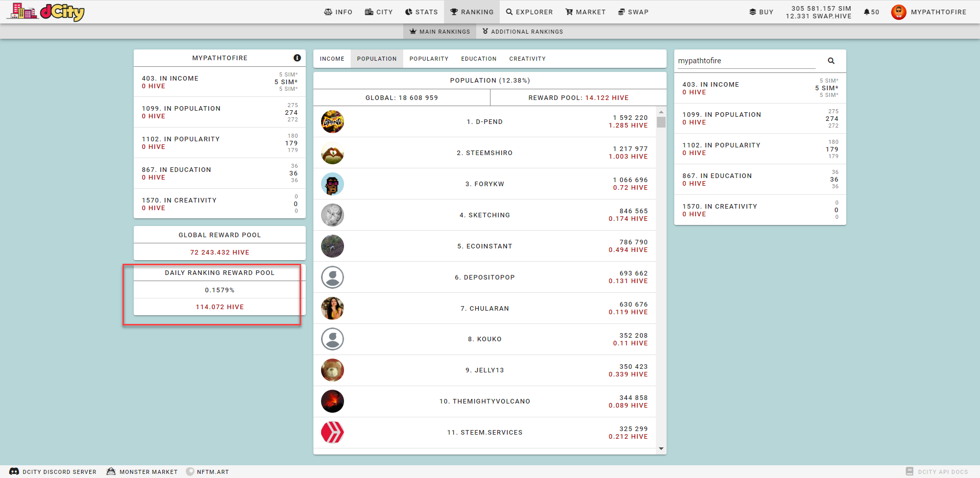Click FORYKW's avatar
Screen dimensions: 980x478
(332, 184)
